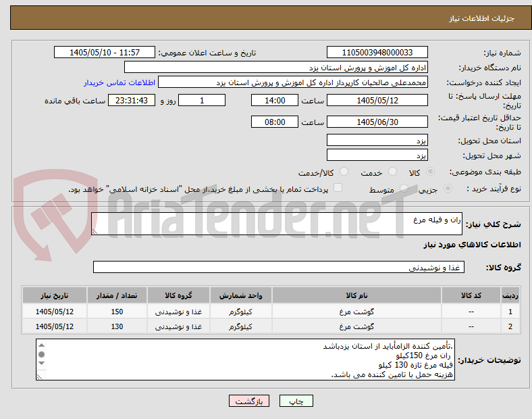The image size is (532, 419).
Task: Click کیلوگرم unit in row 1
Action: pos(240,312)
